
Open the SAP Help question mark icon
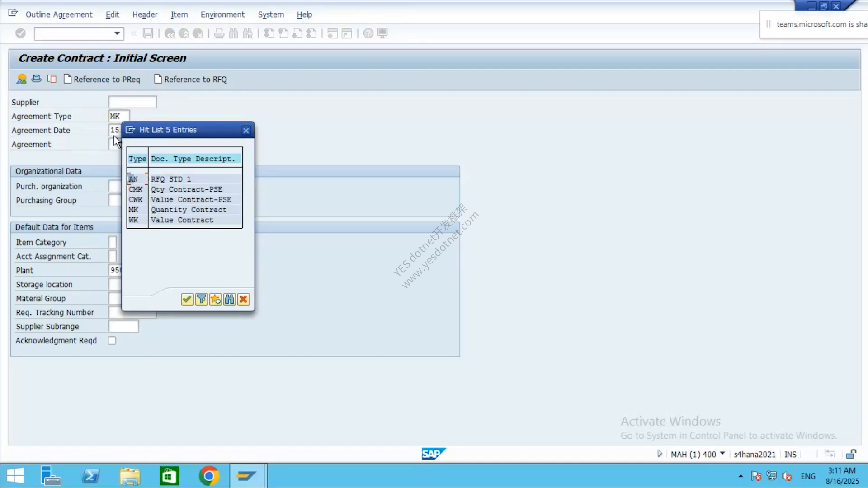coord(368,33)
